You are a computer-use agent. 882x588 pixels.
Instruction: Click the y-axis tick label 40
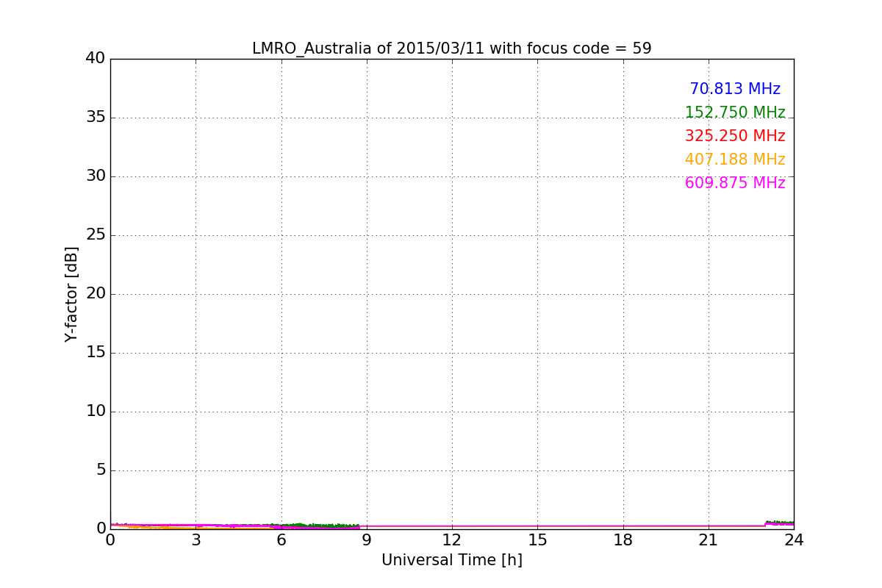click(96, 59)
